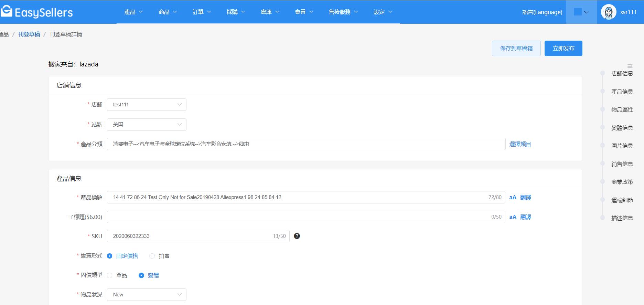This screenshot has height=305, width=644.
Task: Click 刊登草稿 breadcrumb link
Action: coord(29,34)
